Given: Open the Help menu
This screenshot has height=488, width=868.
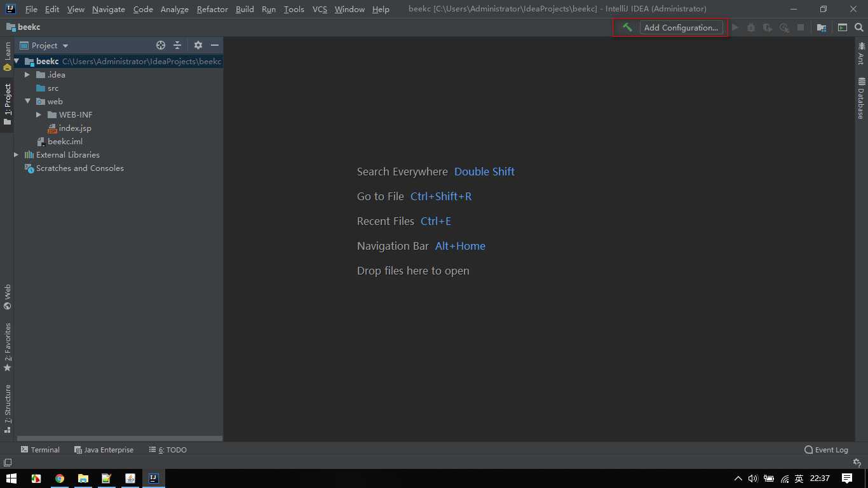Looking at the screenshot, I should coord(381,9).
